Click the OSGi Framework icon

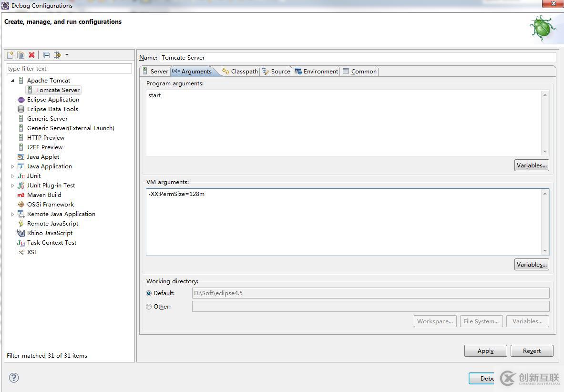(x=21, y=204)
